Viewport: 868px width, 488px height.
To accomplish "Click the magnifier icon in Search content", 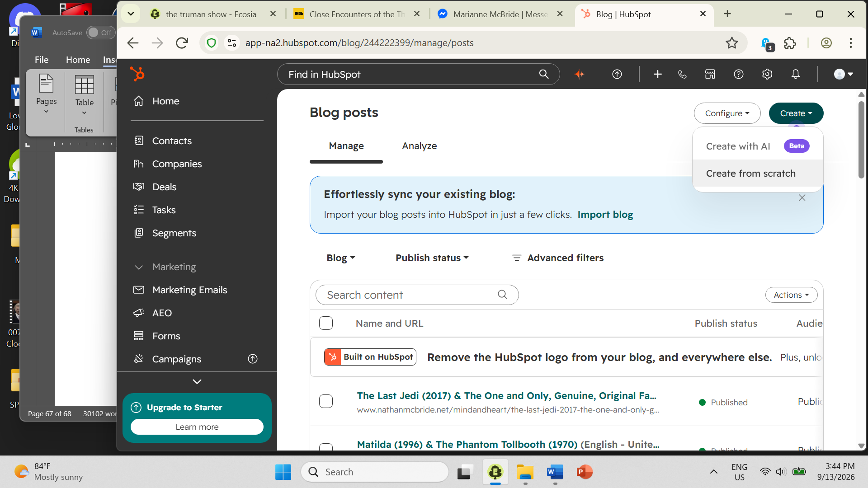I will [502, 295].
